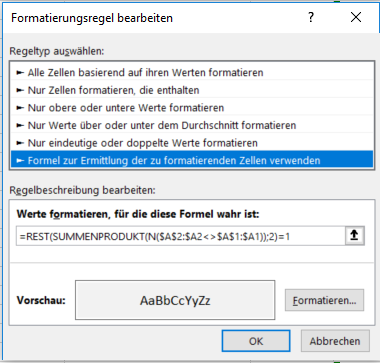Click arrow bullet before 'Nur Zellen formatieren'
This screenshot has height=363, width=380.
20,90
